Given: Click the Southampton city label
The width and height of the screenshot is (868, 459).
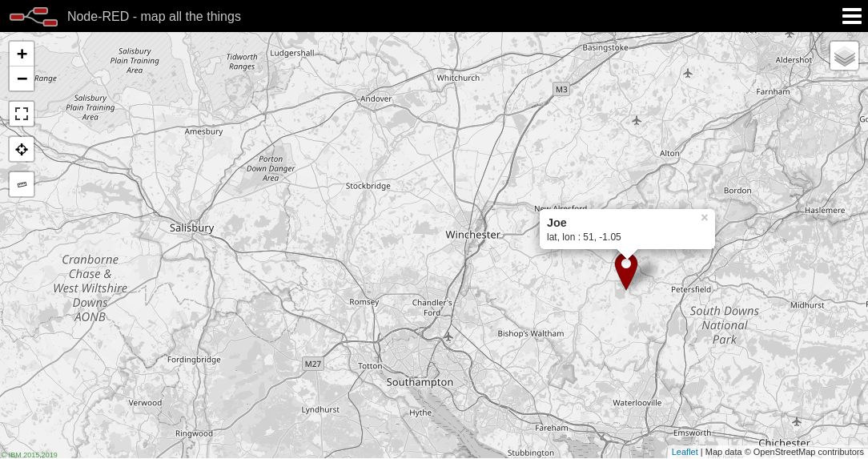Looking at the screenshot, I should click(x=420, y=382).
